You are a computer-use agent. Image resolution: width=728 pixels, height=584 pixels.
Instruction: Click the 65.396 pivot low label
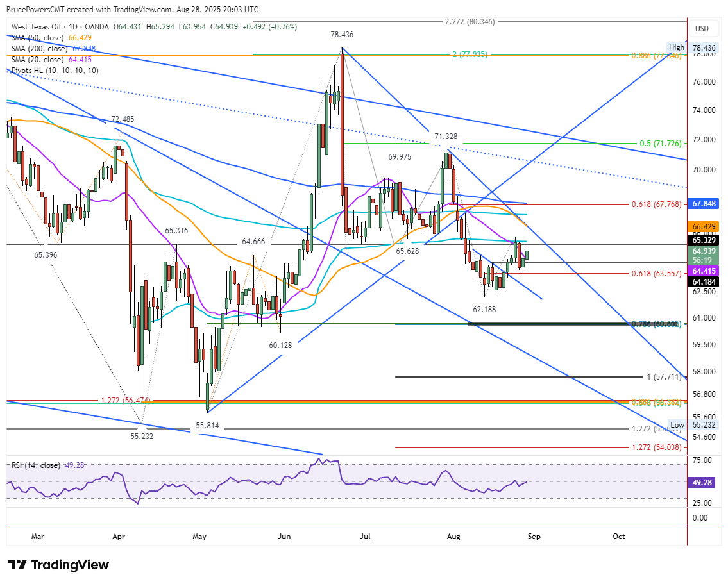[x=46, y=254]
